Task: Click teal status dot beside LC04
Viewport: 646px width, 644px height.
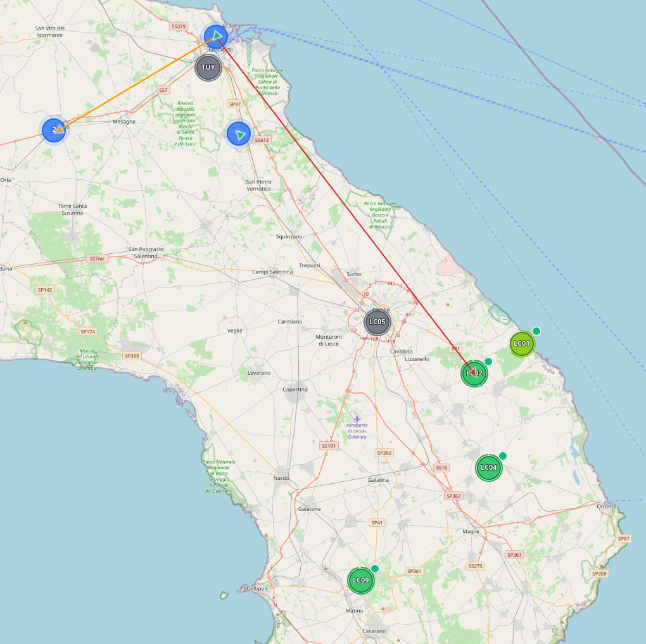Action: (503, 456)
